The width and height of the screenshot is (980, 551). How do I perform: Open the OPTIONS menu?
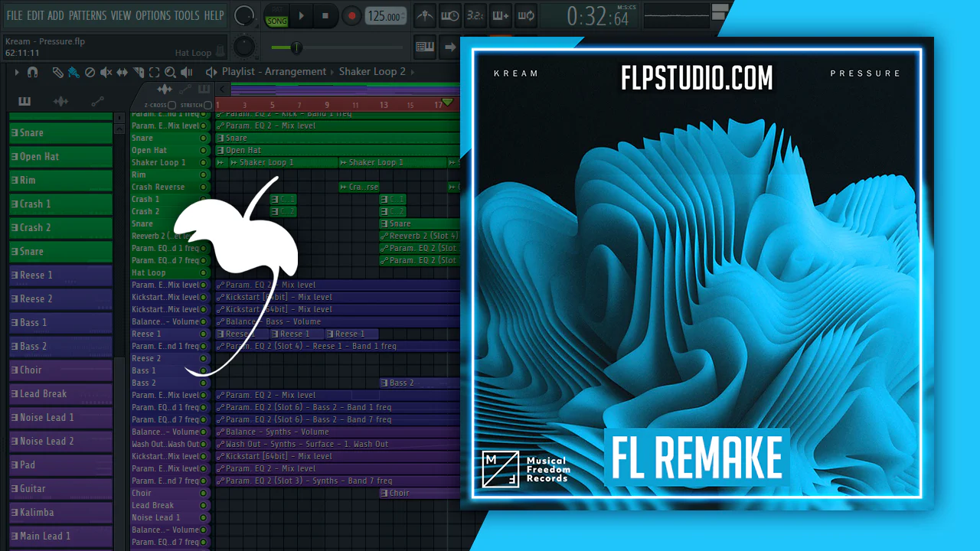coord(153,15)
